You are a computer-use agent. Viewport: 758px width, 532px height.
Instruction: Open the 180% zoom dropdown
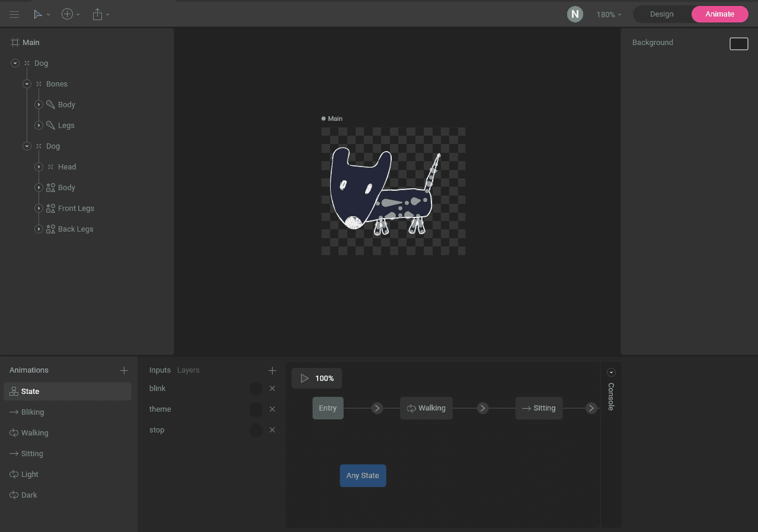point(609,15)
